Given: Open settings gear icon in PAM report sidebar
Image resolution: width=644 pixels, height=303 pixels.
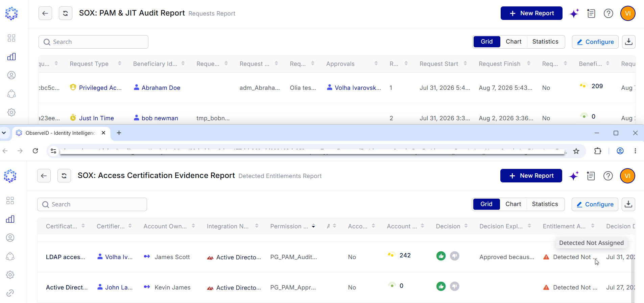Looking at the screenshot, I should [x=11, y=112].
